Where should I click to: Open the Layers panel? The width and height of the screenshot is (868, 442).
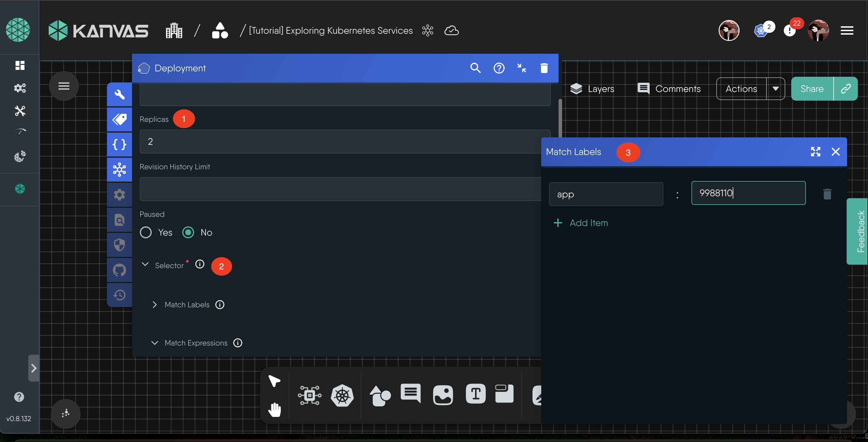[592, 89]
